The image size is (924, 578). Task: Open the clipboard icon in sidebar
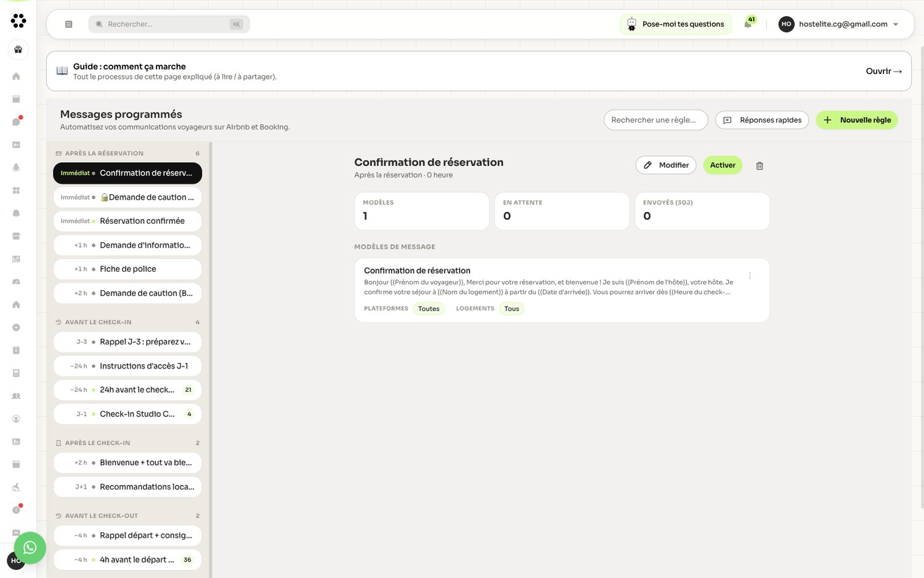coord(17,350)
